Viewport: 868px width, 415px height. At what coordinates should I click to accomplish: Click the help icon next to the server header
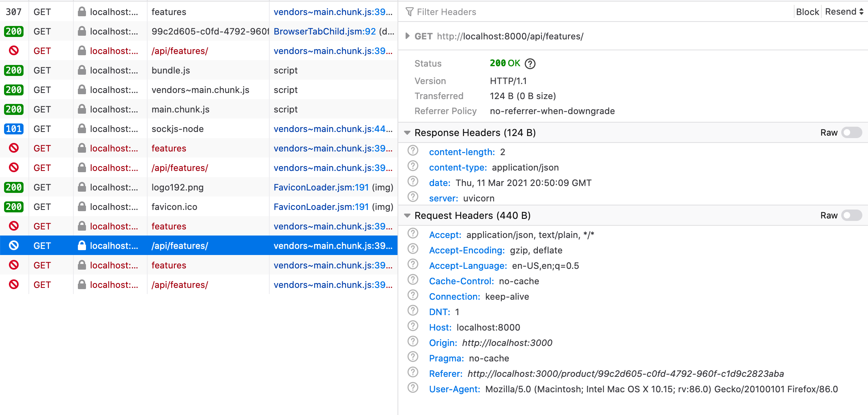413,197
